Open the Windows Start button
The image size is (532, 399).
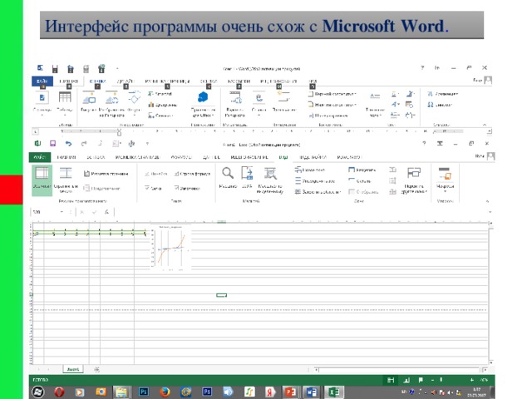point(38,392)
